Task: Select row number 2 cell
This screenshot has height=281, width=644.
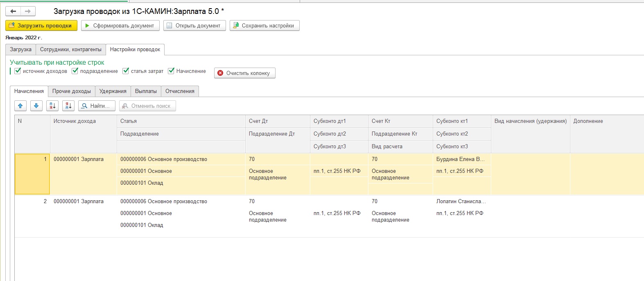Action: [x=32, y=216]
